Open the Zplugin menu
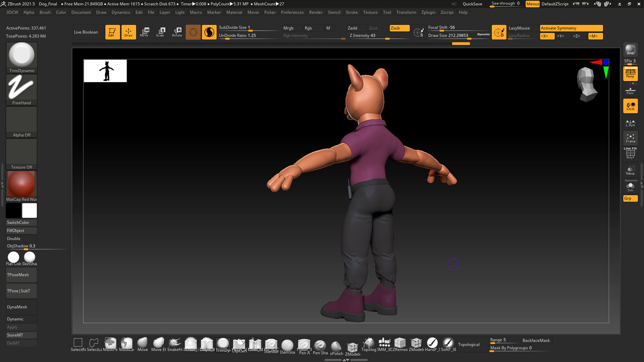 click(x=428, y=12)
